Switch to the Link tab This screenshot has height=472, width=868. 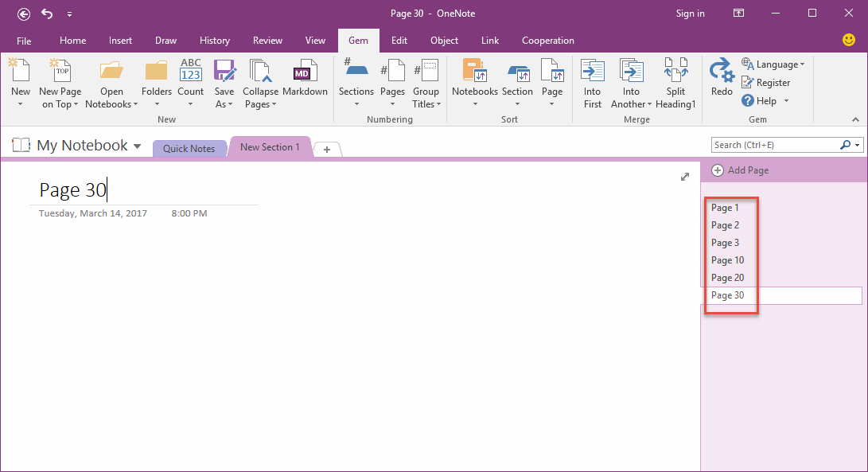489,41
